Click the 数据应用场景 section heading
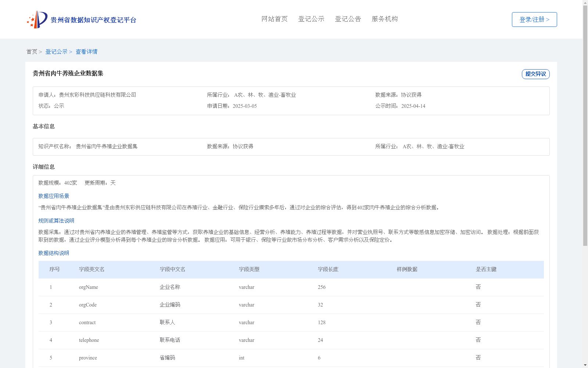Image resolution: width=588 pixels, height=368 pixels. [x=54, y=196]
